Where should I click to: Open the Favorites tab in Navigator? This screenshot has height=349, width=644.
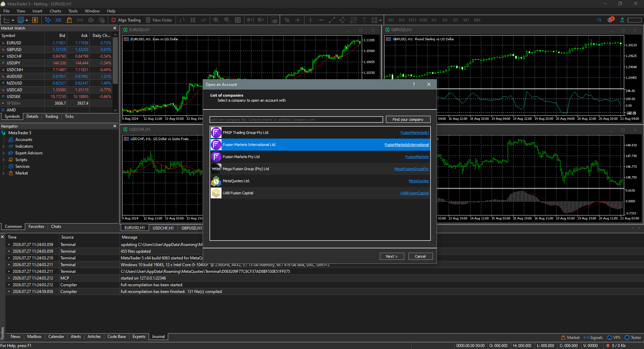click(x=36, y=227)
